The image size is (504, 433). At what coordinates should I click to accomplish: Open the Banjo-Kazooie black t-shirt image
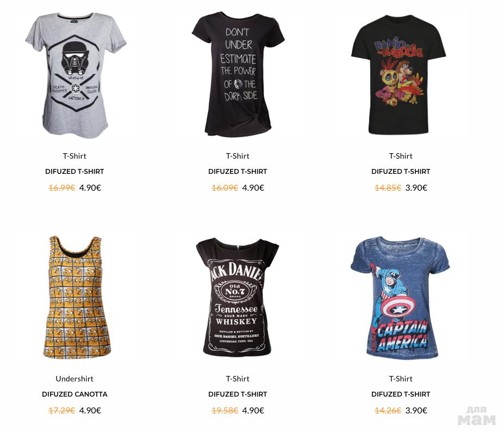[x=399, y=75]
